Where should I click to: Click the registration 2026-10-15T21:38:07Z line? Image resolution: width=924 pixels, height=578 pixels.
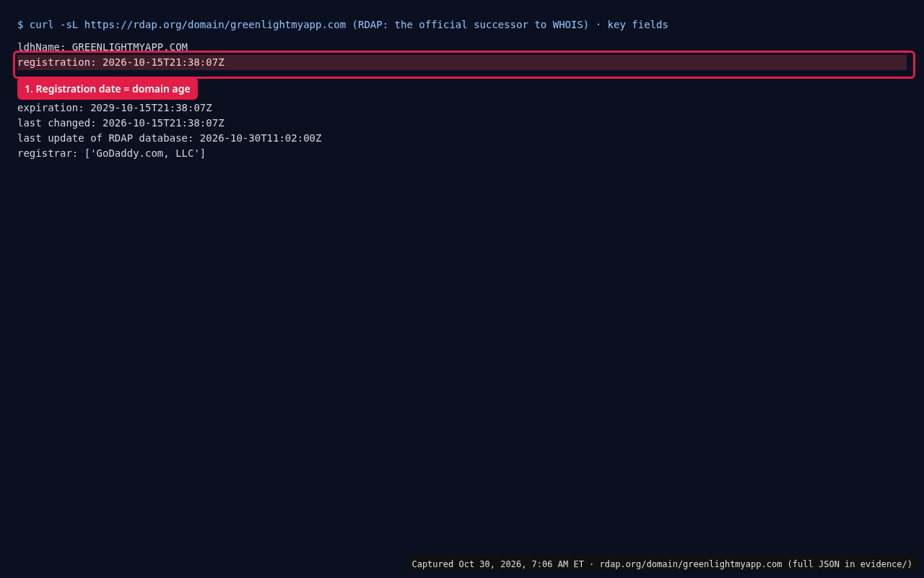point(462,62)
